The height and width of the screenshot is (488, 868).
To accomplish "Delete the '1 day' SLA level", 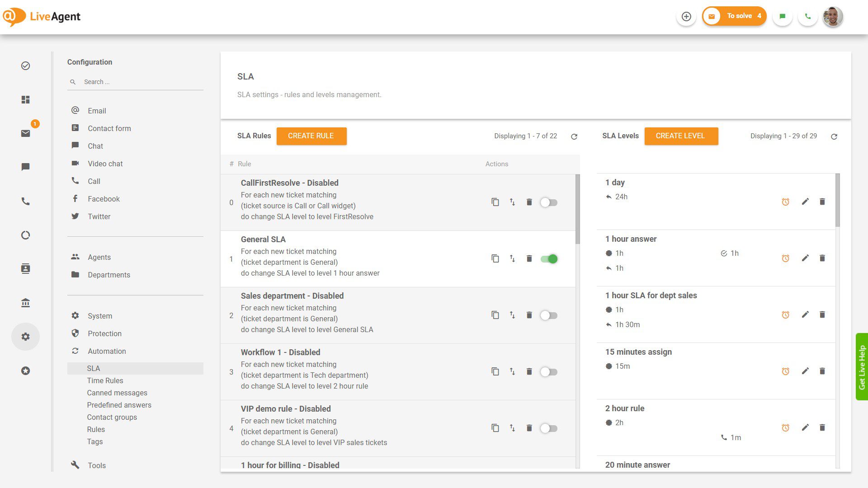I will click(x=822, y=202).
